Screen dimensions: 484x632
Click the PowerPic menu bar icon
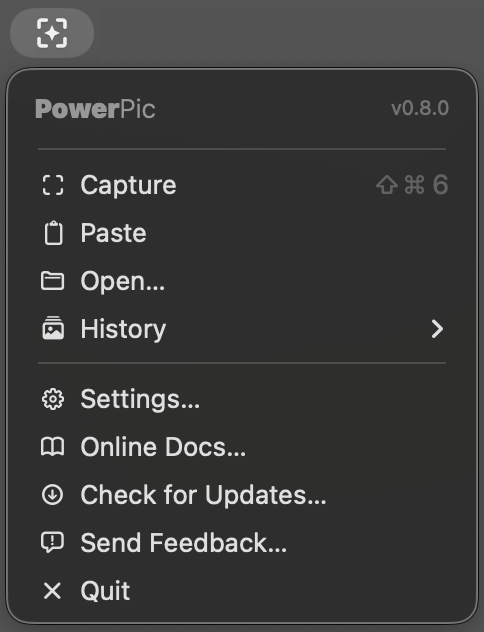[52, 33]
